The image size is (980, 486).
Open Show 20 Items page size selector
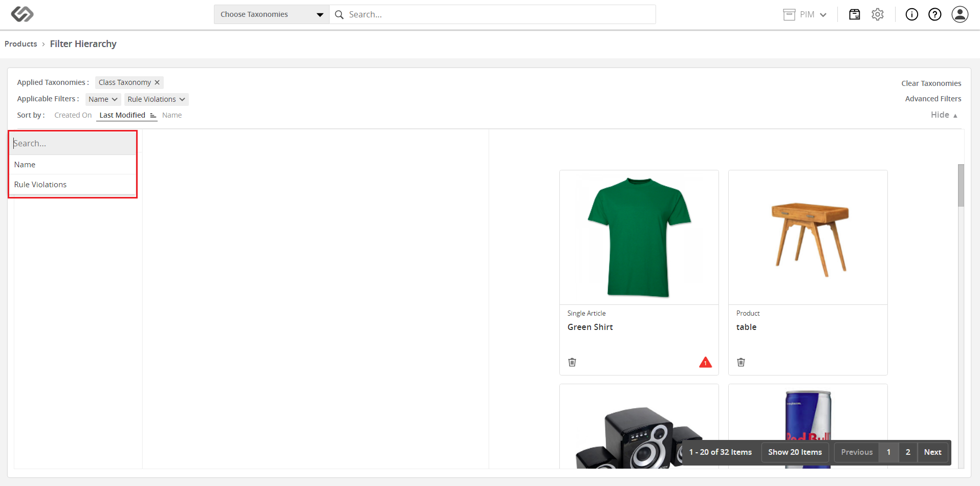[x=795, y=452]
